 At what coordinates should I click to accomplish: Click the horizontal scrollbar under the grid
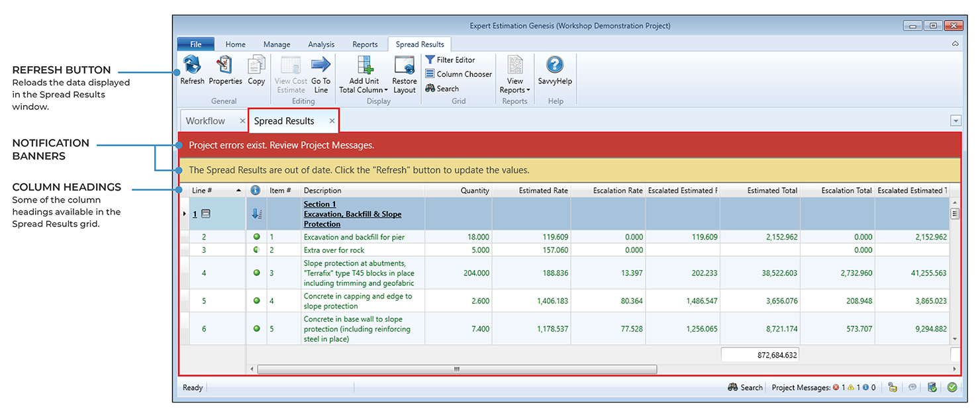tap(457, 369)
